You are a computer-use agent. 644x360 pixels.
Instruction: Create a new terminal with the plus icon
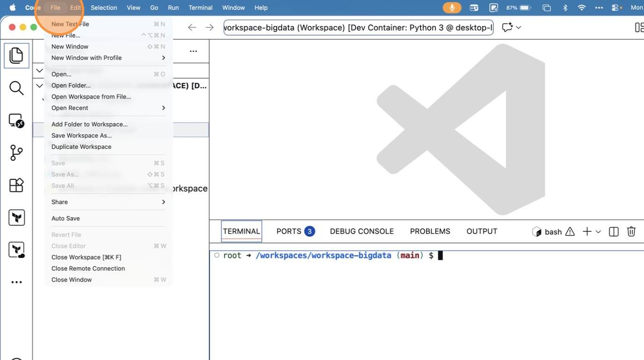click(x=587, y=231)
